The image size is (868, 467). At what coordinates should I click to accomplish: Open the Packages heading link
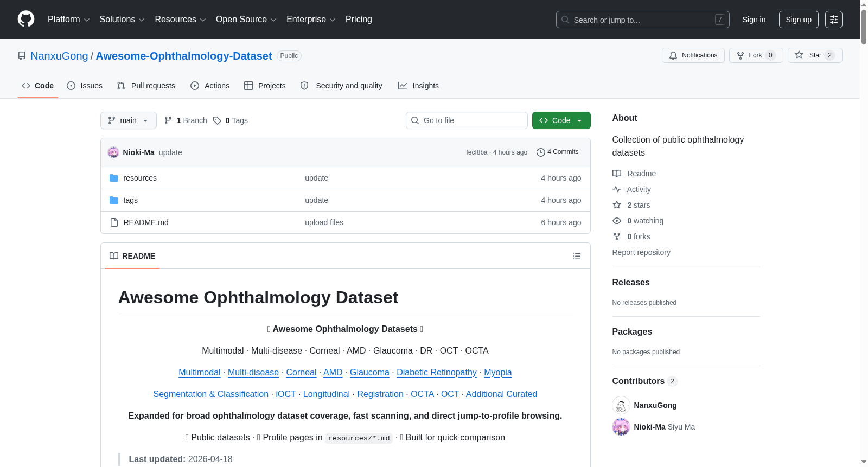tap(632, 332)
